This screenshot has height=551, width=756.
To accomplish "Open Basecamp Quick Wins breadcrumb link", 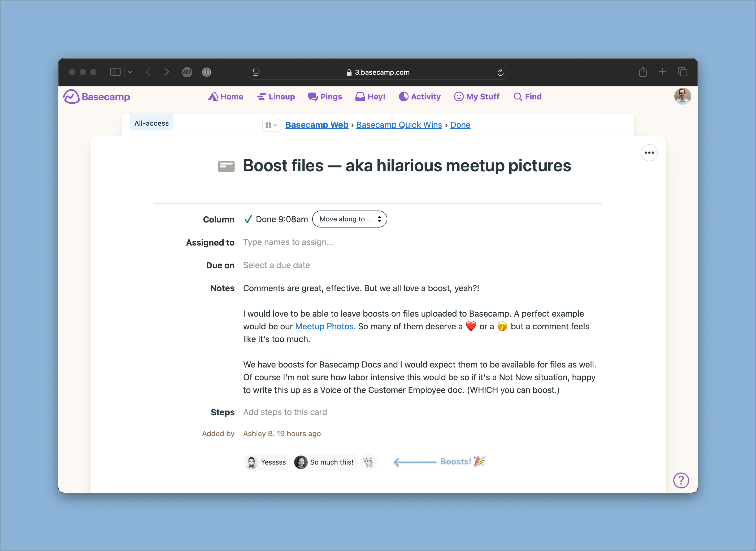I will (x=399, y=125).
